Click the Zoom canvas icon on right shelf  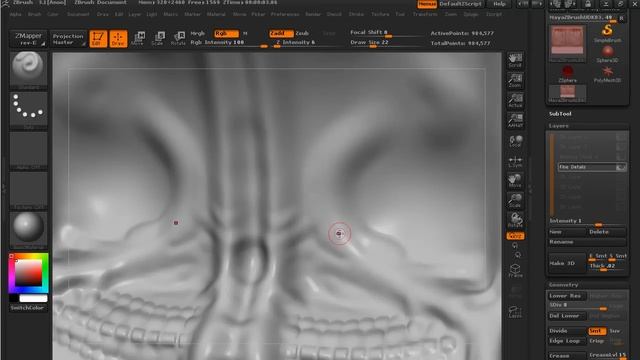[515, 80]
